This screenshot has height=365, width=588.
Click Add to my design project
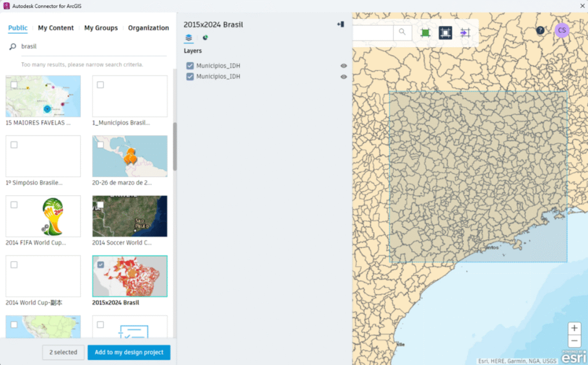[129, 352]
